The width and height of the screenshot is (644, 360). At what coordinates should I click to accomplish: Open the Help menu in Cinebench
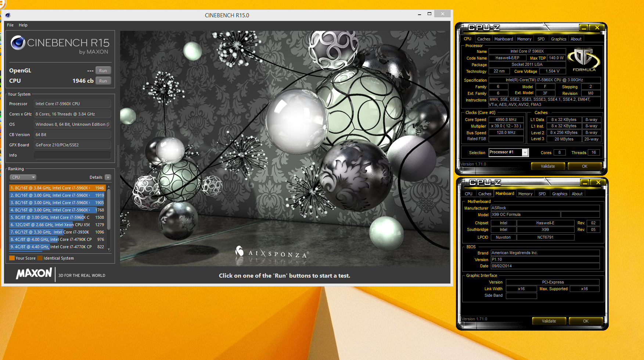pos(23,25)
